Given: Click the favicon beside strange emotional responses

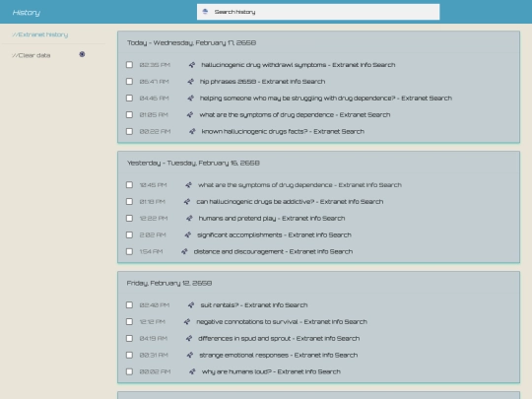Looking at the screenshot, I should (x=190, y=355).
